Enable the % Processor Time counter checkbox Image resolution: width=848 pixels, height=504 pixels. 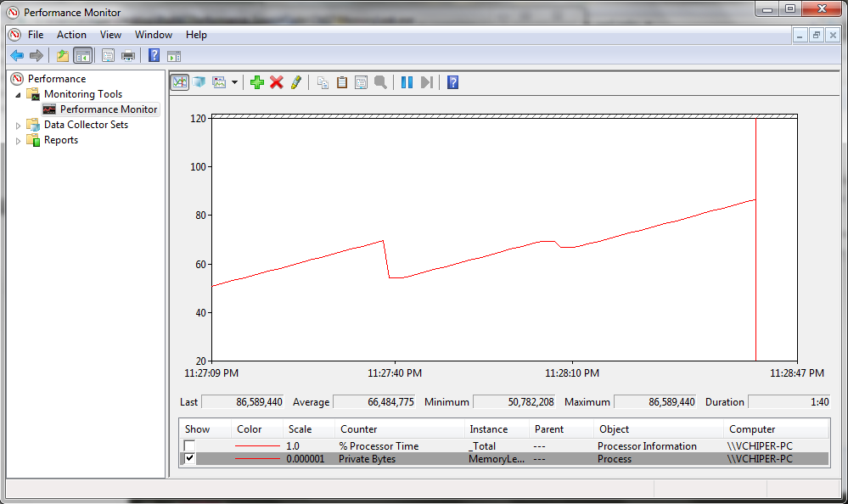click(189, 445)
